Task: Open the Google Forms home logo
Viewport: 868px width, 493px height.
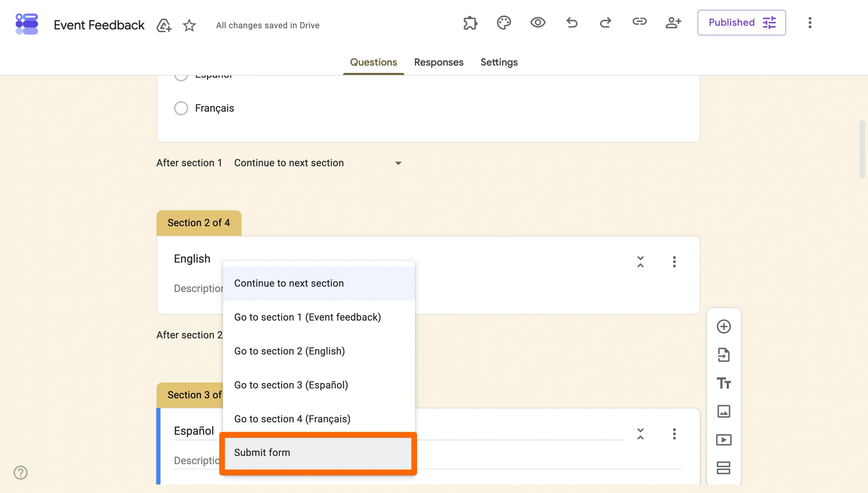Action: click(x=27, y=24)
